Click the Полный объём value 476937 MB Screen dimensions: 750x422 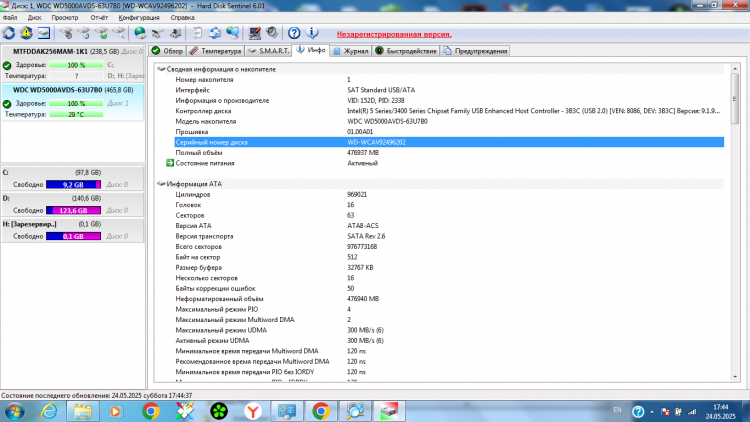[x=363, y=153]
